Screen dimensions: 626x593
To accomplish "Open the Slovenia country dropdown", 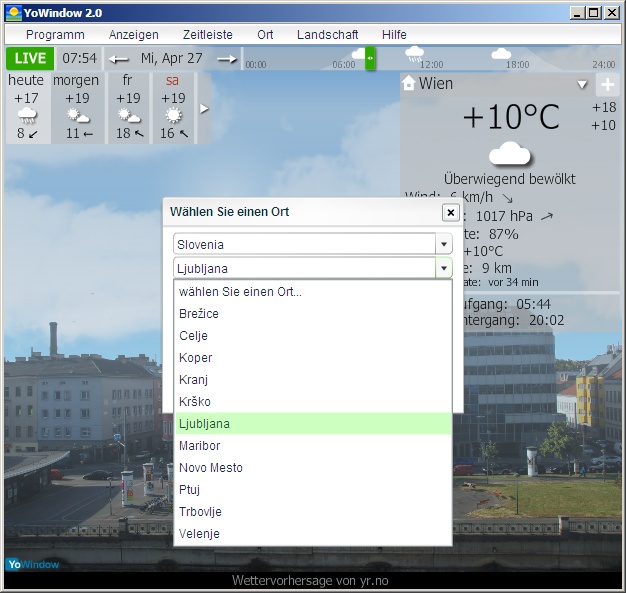I will (443, 244).
